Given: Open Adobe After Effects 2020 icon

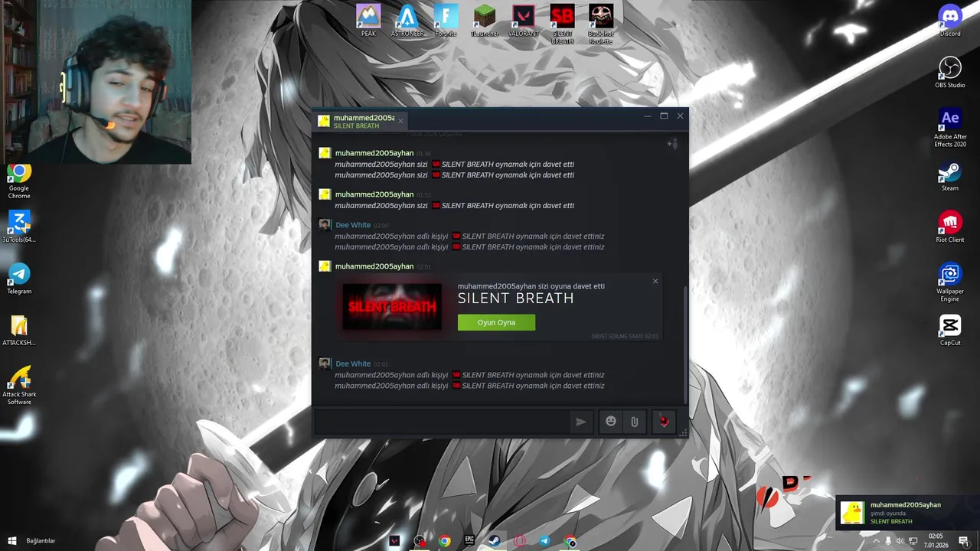Looking at the screenshot, I should point(950,127).
